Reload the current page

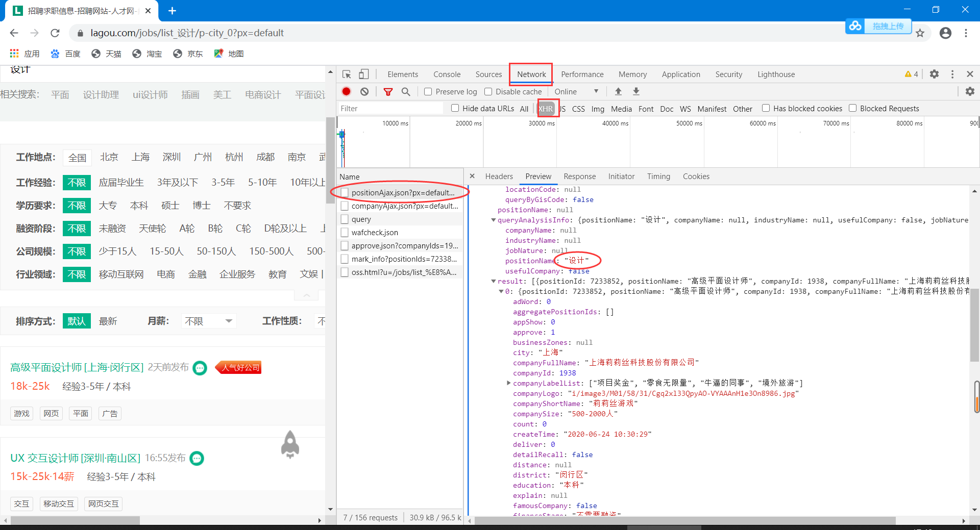[x=55, y=33]
